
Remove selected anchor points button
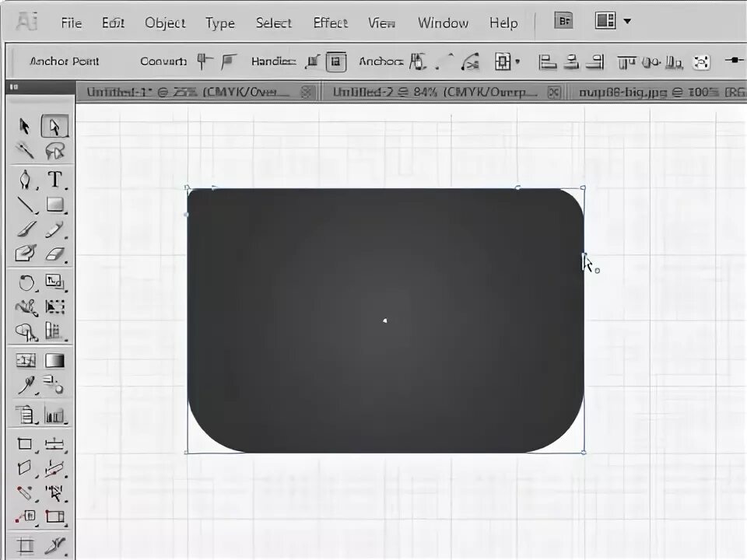pos(417,61)
